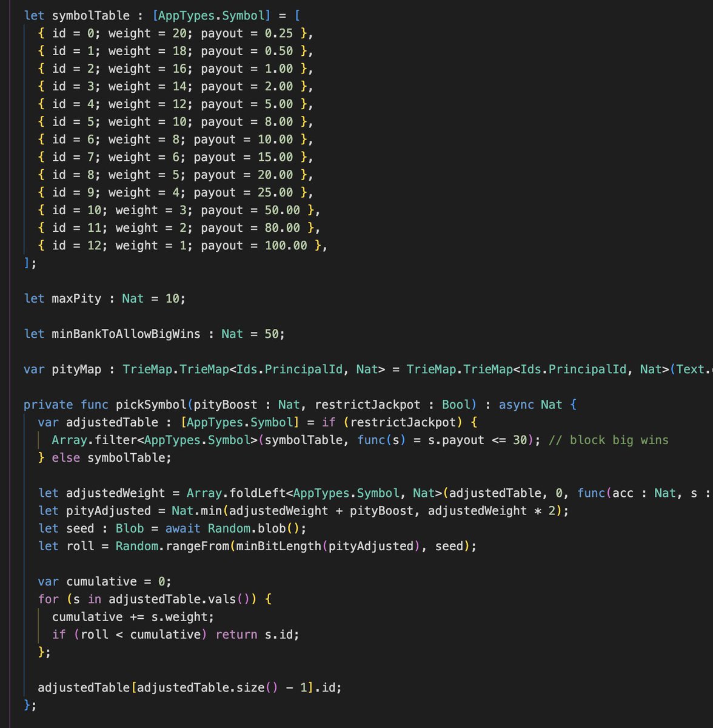Viewport: 713px width, 728px height.
Task: Click weight value 14 in id 3 row
Action: [x=179, y=86]
